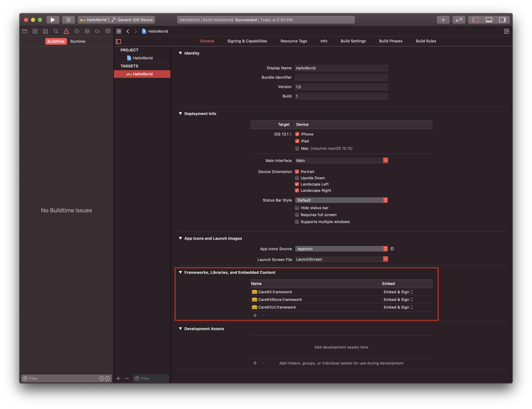532x409 pixels.
Task: Toggle Landscape Right orientation
Action: (x=297, y=191)
